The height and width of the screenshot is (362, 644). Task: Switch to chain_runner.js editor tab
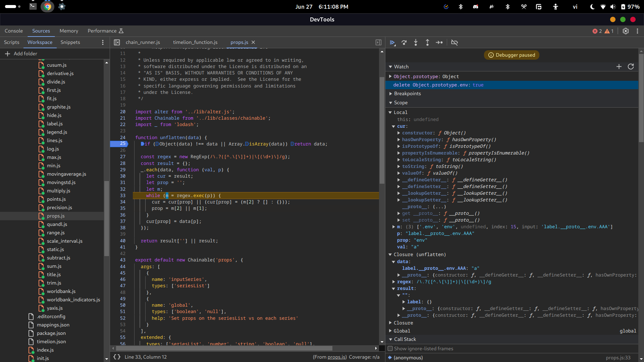tap(143, 42)
